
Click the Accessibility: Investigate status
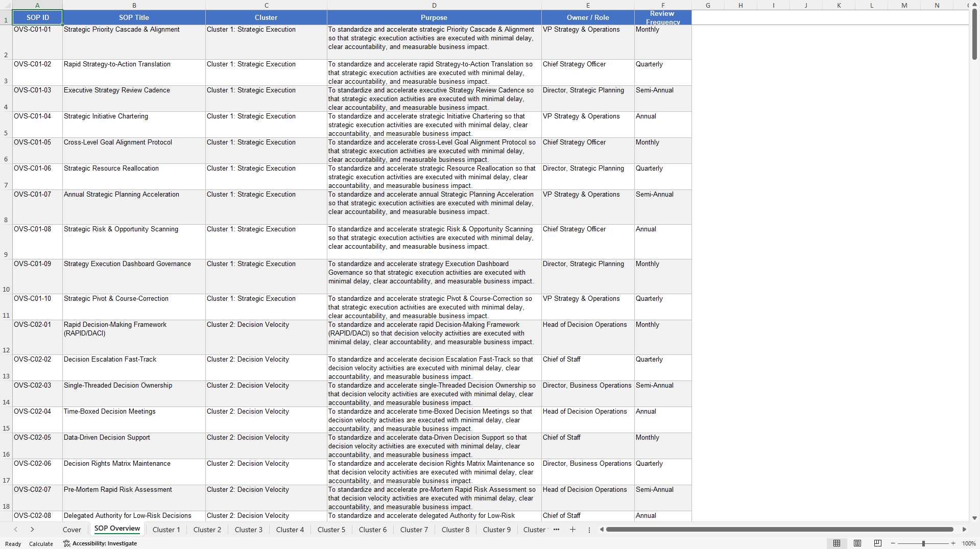coord(100,543)
